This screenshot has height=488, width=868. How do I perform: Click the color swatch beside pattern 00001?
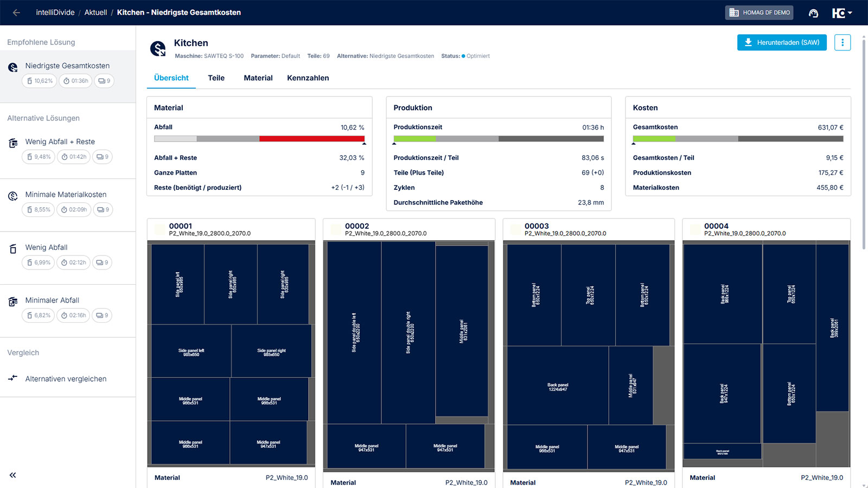pos(159,229)
